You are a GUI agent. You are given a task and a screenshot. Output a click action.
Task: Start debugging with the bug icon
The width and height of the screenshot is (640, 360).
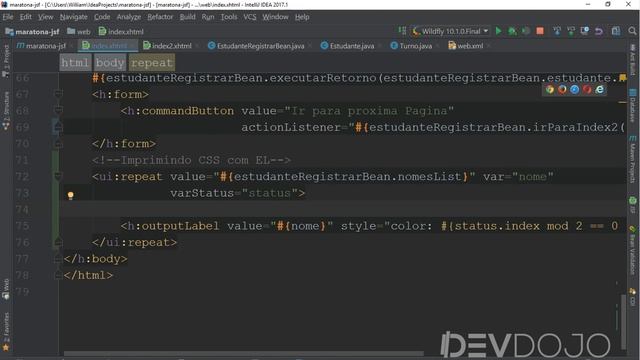[x=512, y=31]
